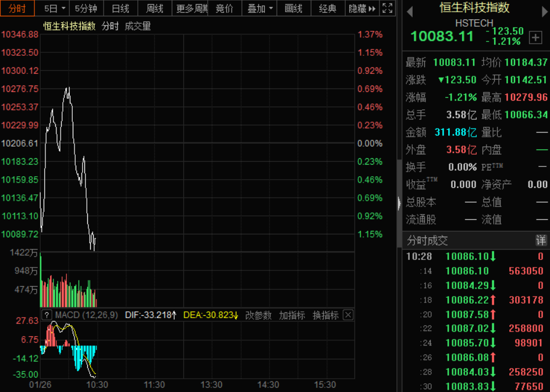The height and width of the screenshot is (392, 550).
Task: Add HSTECH to watchlist with plus icon
Action: pos(535,38)
